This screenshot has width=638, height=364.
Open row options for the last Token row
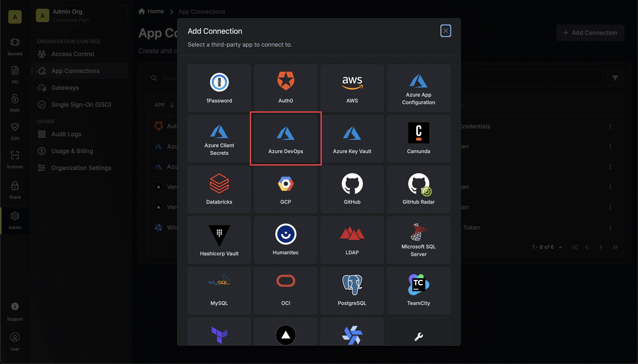[610, 228]
